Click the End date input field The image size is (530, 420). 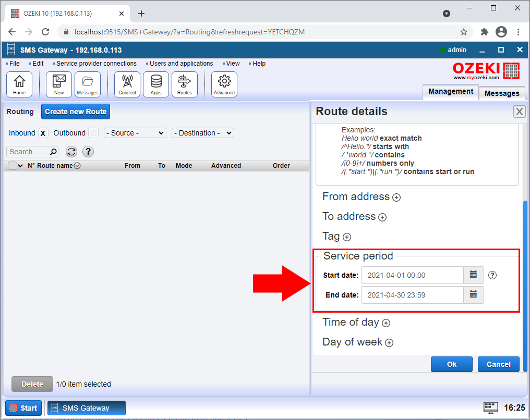pos(413,295)
